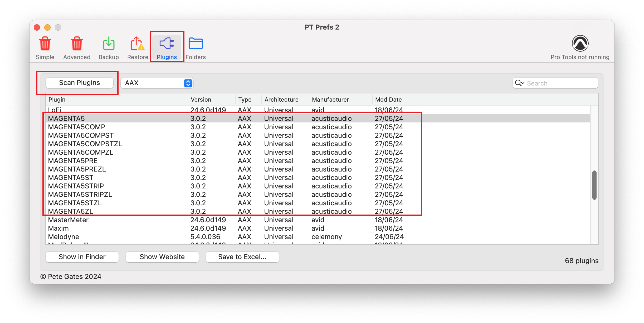Open search options chevron beside magnifier

[x=523, y=83]
